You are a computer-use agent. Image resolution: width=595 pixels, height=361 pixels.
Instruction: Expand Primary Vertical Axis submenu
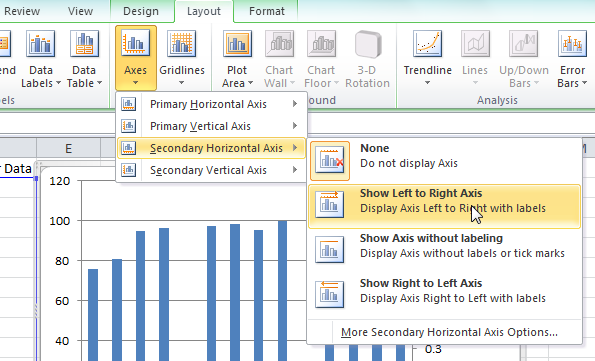pos(211,126)
